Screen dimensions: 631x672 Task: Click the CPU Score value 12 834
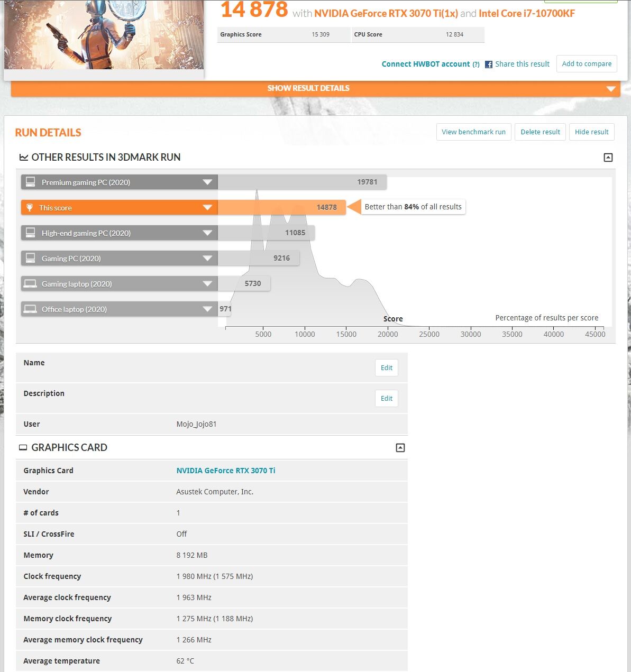(x=454, y=34)
